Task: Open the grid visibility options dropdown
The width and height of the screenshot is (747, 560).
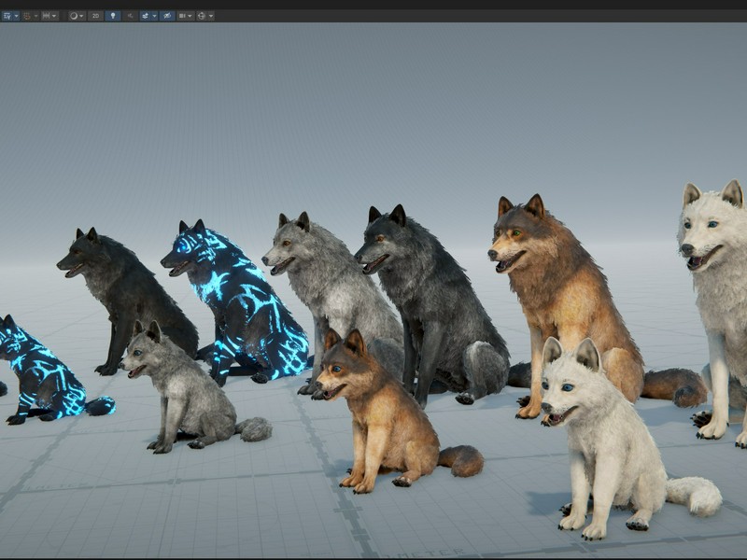Action: [x=17, y=16]
